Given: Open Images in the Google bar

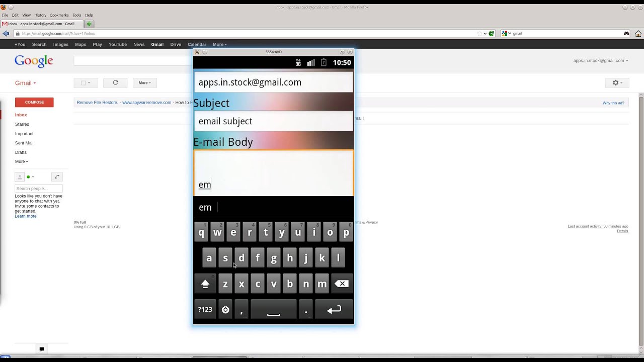Looking at the screenshot, I should (x=61, y=44).
